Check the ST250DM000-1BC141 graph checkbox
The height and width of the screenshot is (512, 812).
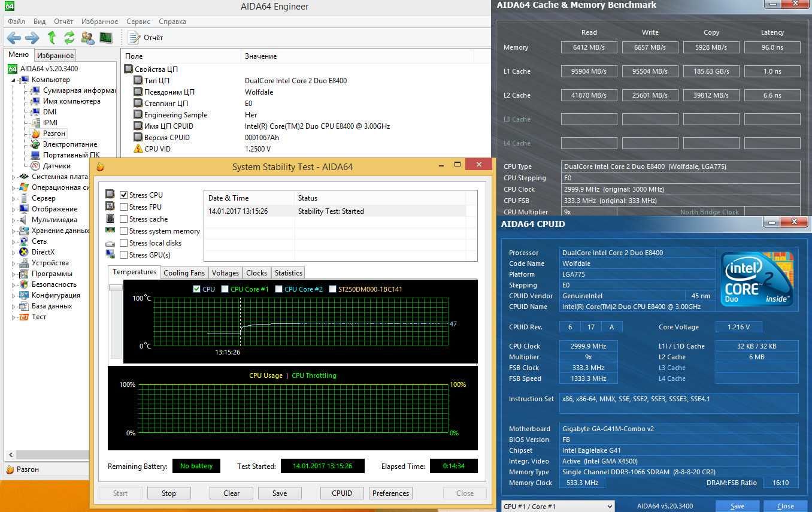pos(332,289)
